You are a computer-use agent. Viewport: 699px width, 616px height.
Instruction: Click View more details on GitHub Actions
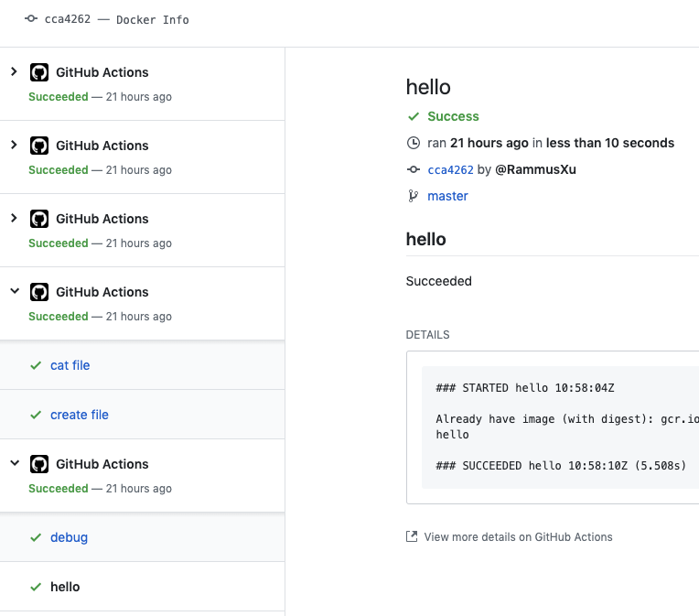pyautogui.click(x=518, y=537)
